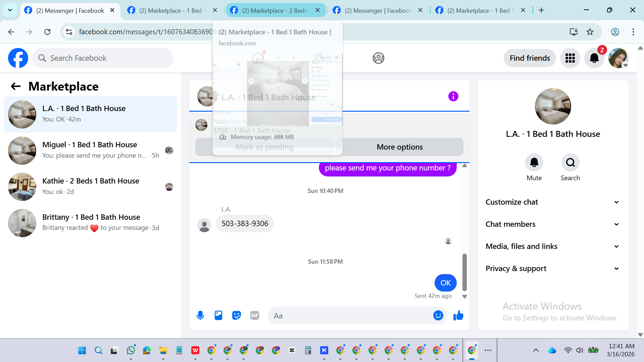Screen dimensions: 644x362
Task: Click install app icon in address bar
Action: (x=574, y=32)
